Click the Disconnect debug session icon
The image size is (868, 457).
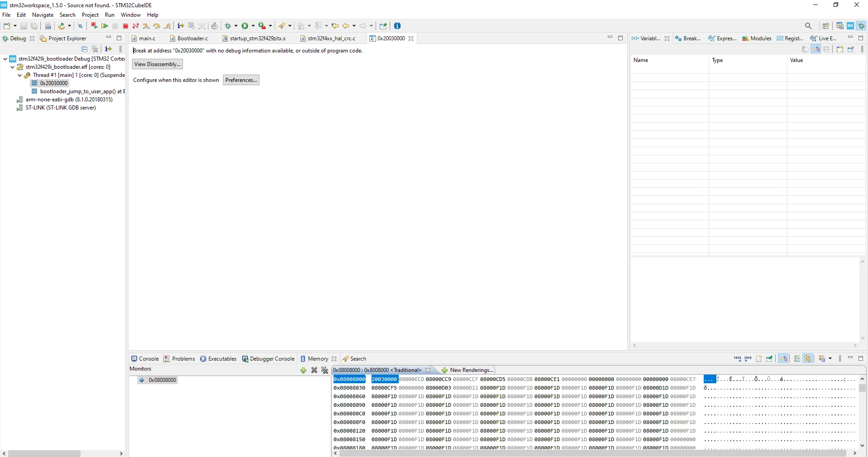click(x=136, y=26)
